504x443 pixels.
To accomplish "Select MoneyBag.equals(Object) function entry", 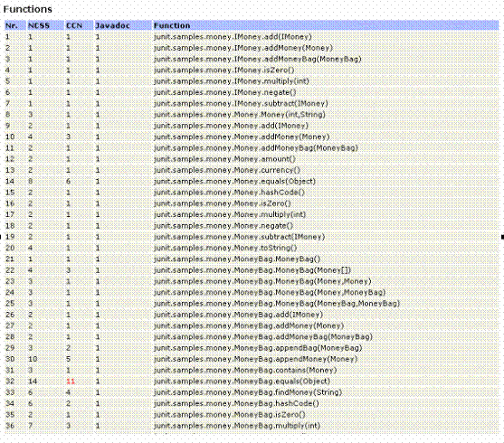I will coord(242,382).
